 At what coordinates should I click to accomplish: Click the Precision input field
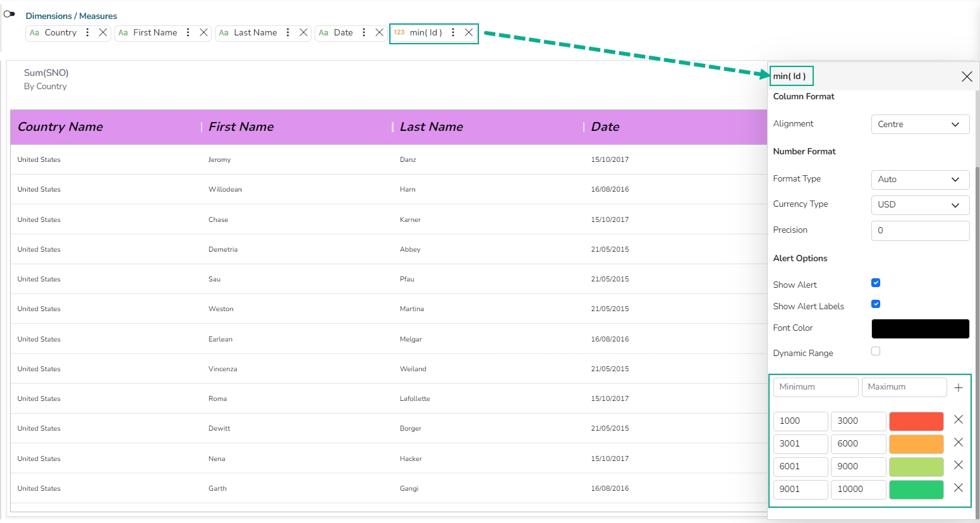point(919,231)
